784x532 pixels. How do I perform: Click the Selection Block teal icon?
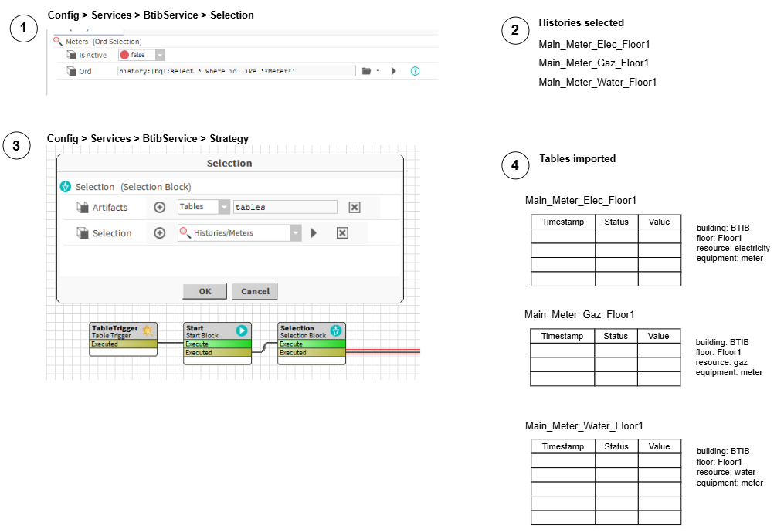click(x=336, y=330)
